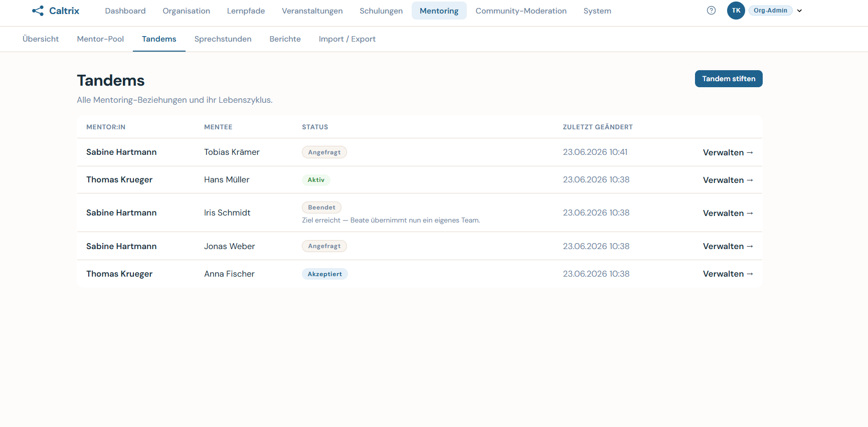This screenshot has width=868, height=427.
Task: Click the subtitle 'Alle Mentoring-Beziehungen und ihr Lebenszyklus.'
Action: (x=175, y=100)
